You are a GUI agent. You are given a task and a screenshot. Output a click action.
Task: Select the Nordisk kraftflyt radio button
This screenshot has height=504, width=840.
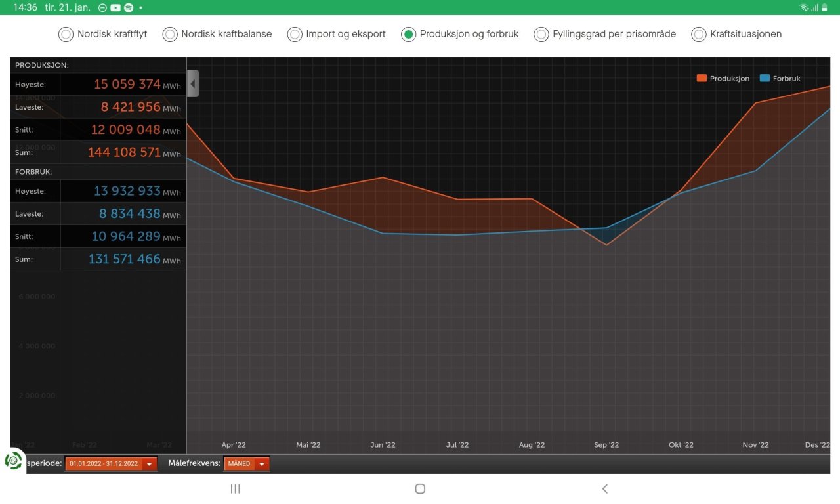66,34
